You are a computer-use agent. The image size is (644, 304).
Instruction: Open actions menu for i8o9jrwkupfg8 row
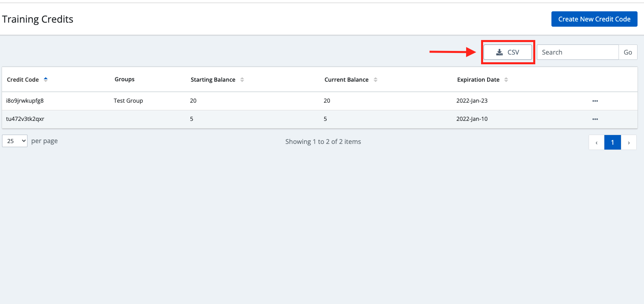[595, 101]
